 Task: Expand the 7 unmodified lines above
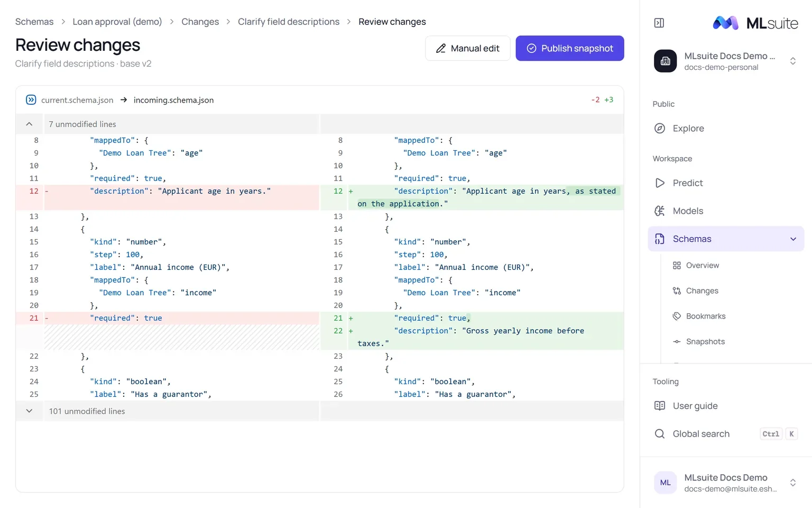[29, 124]
